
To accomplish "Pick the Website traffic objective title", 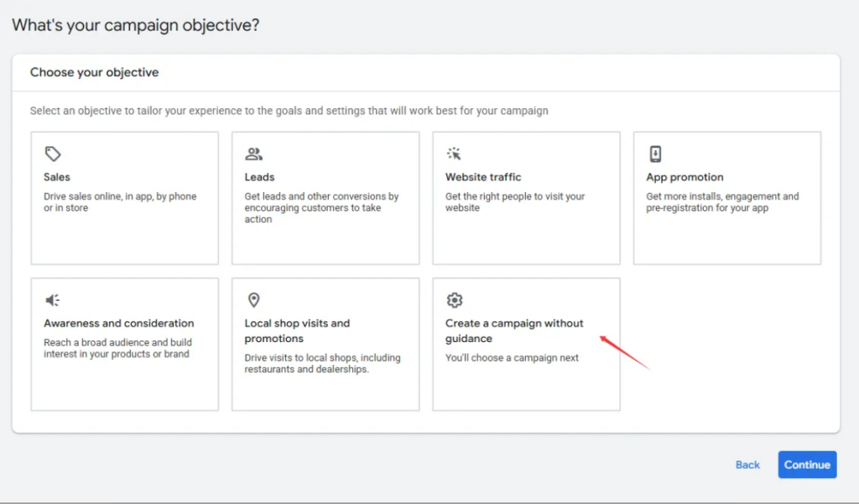I will [483, 177].
